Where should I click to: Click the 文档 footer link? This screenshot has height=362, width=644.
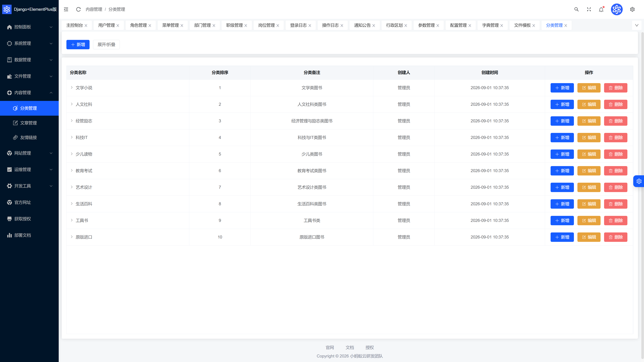[x=350, y=348]
